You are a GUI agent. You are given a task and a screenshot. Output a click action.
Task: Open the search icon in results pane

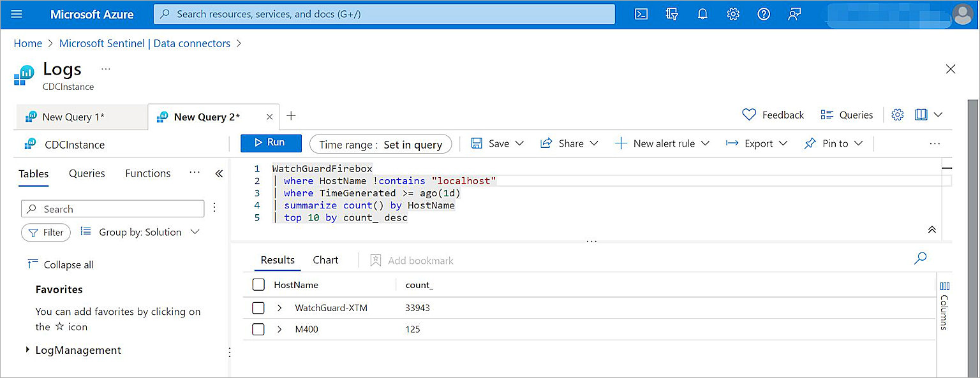[x=920, y=259]
